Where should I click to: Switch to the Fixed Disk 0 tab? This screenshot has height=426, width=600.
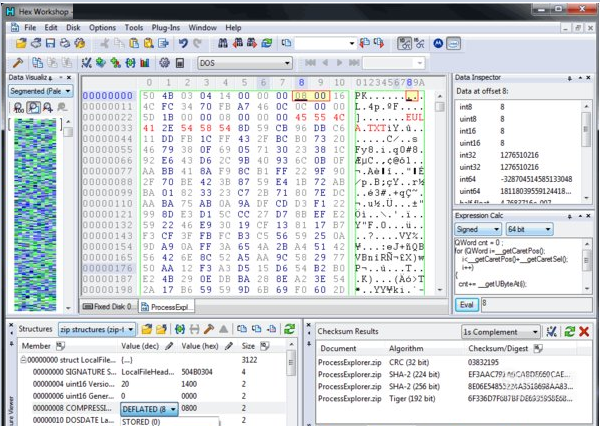[109, 307]
